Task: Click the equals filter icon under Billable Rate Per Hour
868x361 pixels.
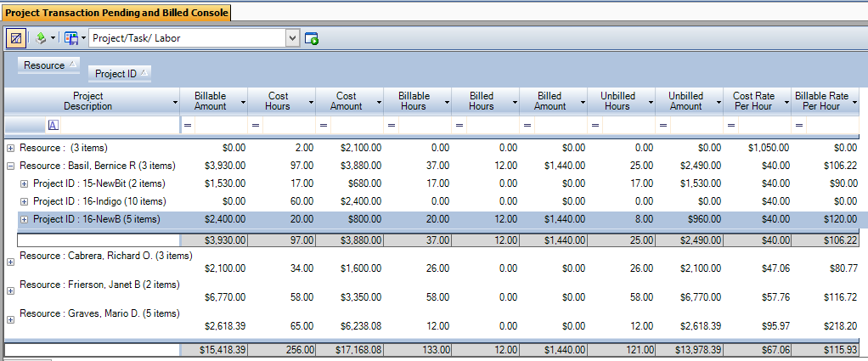Action: [x=799, y=126]
